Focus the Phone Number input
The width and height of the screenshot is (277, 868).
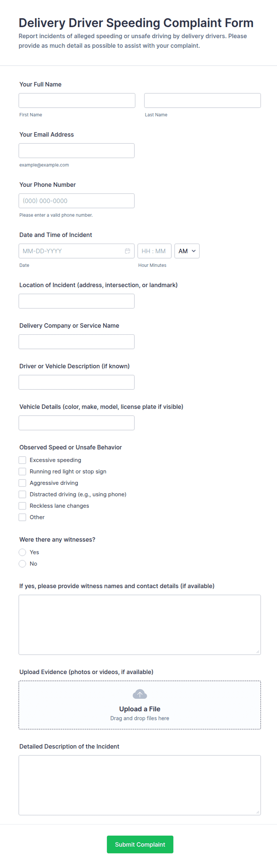(x=77, y=201)
